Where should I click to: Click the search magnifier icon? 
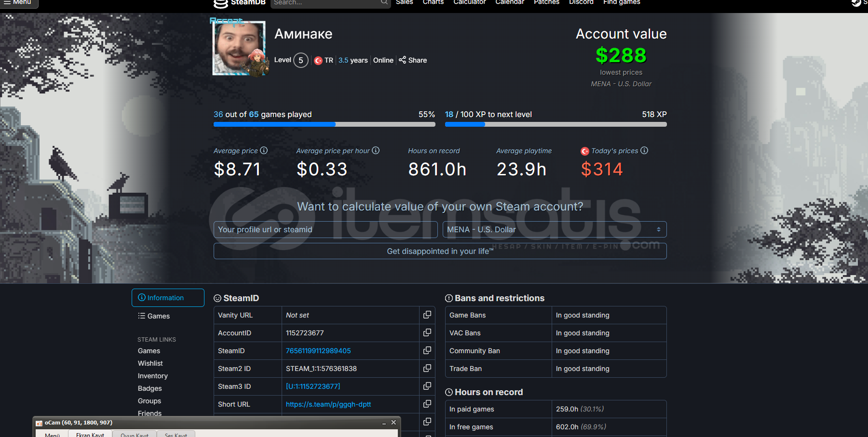tap(384, 2)
